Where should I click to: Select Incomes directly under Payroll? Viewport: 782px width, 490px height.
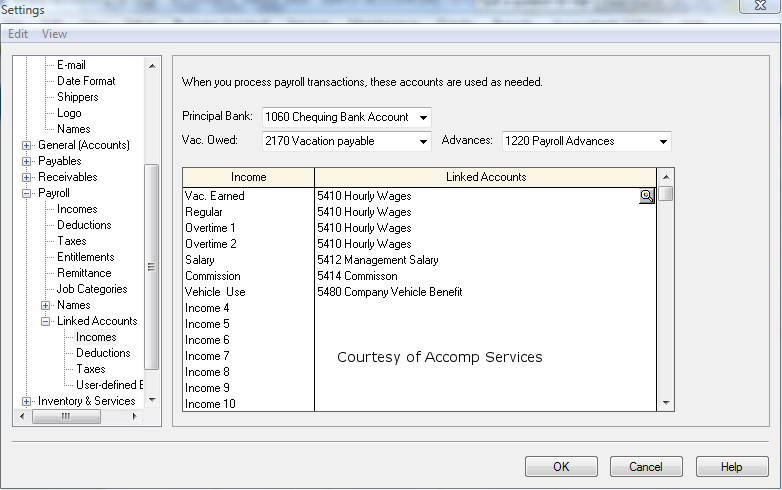(x=77, y=209)
